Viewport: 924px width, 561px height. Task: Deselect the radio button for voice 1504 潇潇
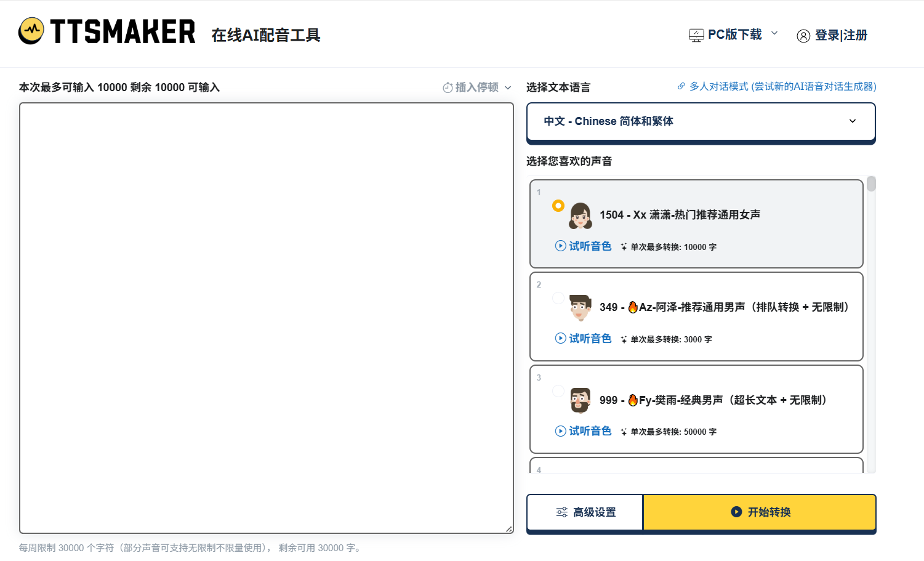(558, 204)
